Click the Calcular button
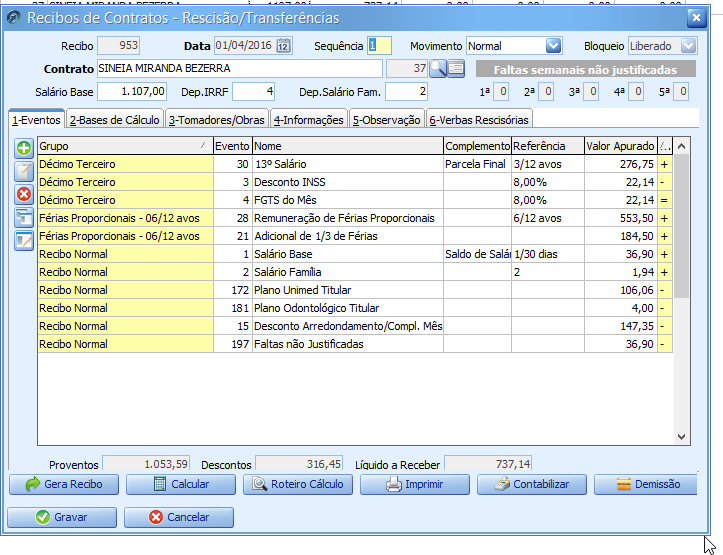This screenshot has width=723, height=555. (181, 484)
